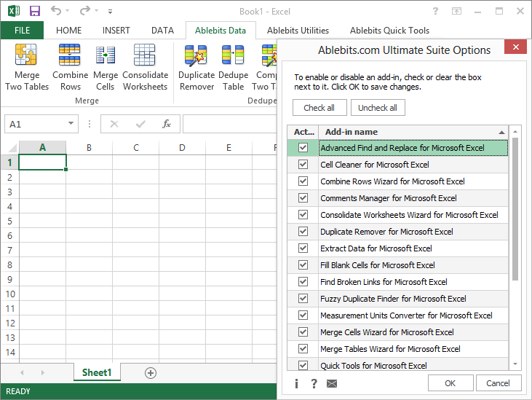The image size is (532, 400).
Task: Open the FILE tab
Action: tap(22, 30)
